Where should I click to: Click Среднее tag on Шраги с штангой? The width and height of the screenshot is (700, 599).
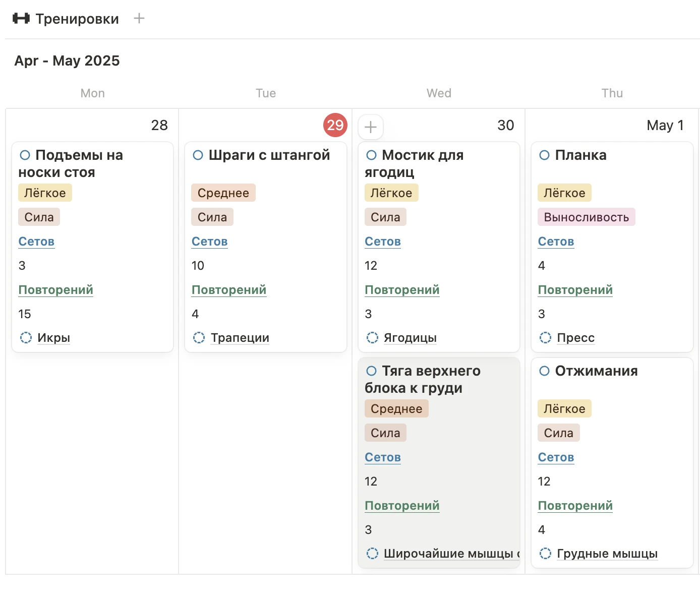[x=223, y=193]
